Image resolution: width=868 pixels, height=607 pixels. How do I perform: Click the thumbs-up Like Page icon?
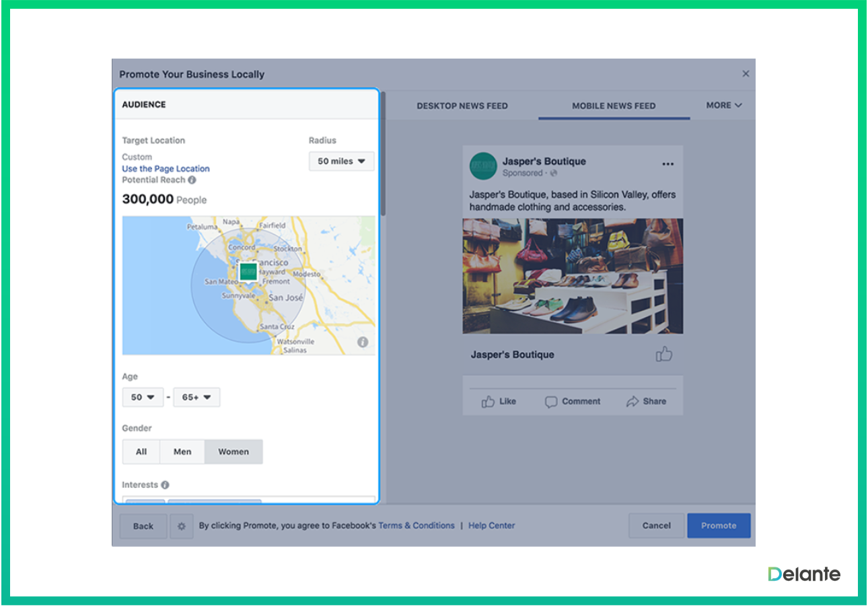[x=664, y=354]
